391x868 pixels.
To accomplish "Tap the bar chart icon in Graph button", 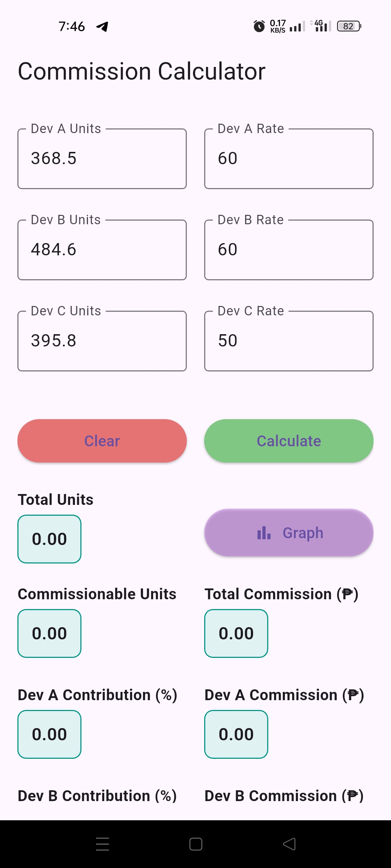I will coord(264,533).
